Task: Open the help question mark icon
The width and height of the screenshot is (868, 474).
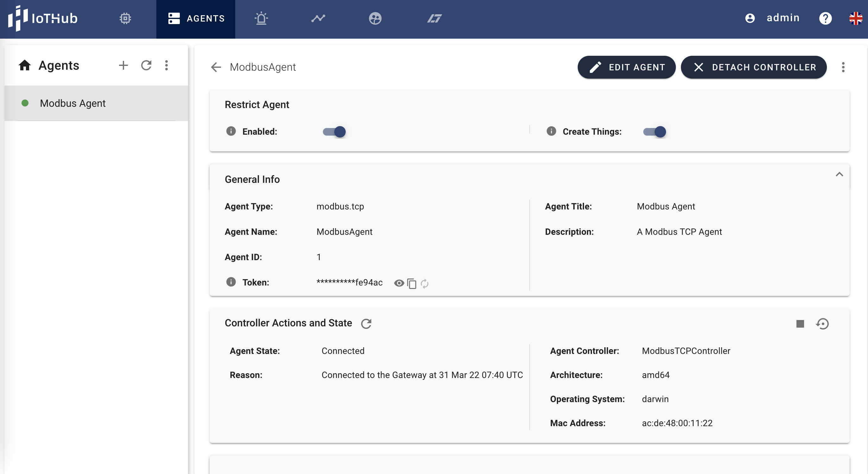Action: [x=825, y=18]
